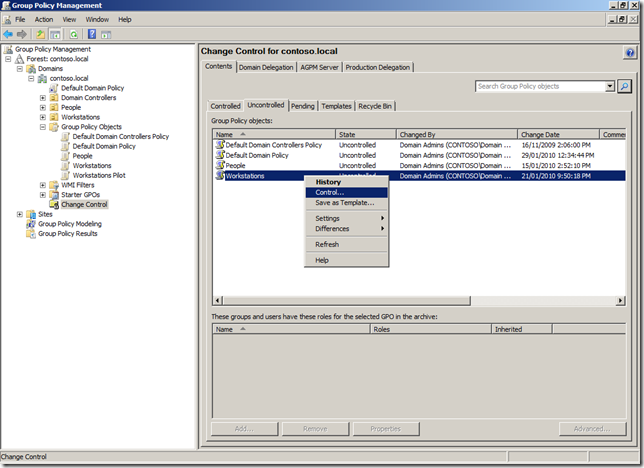
Task: Switch to the Pending tab
Action: [x=302, y=105]
